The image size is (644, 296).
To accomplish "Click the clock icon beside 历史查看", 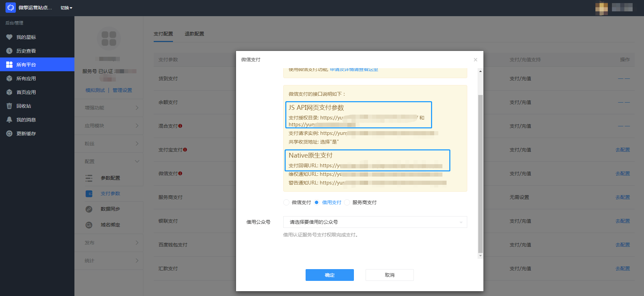I will pyautogui.click(x=9, y=51).
